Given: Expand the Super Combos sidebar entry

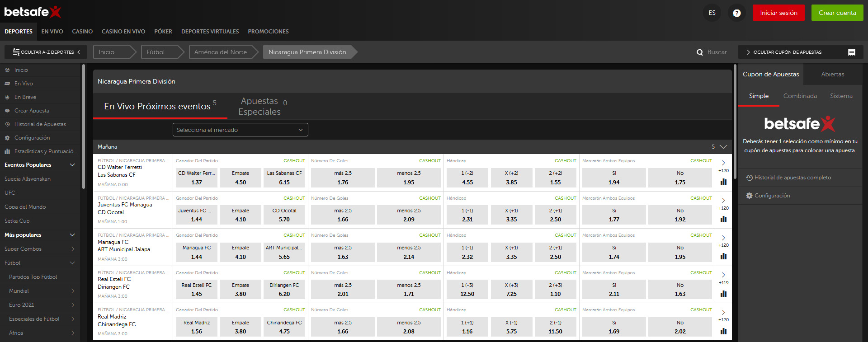Looking at the screenshot, I should coord(72,249).
